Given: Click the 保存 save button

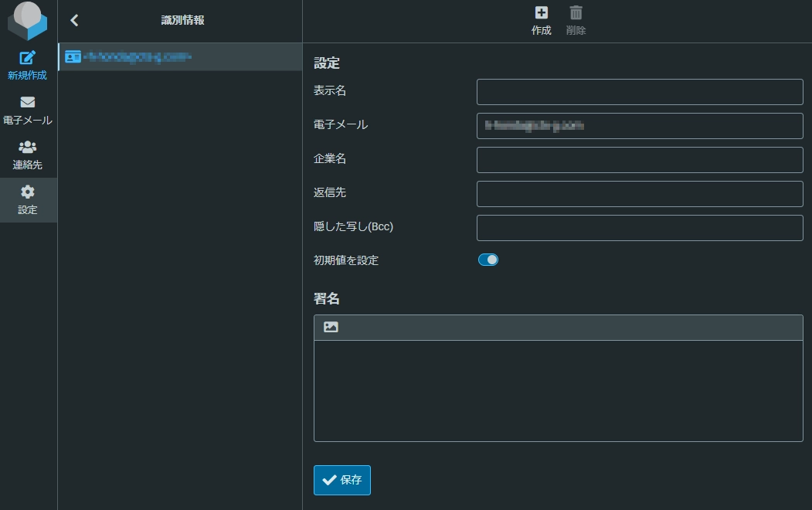Looking at the screenshot, I should [x=341, y=480].
